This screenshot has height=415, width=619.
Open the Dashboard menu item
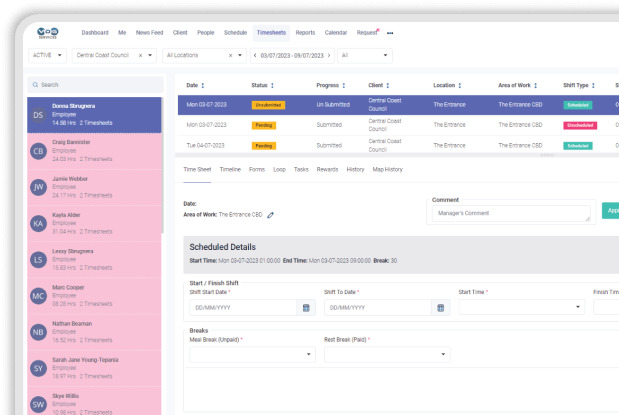pos(95,33)
